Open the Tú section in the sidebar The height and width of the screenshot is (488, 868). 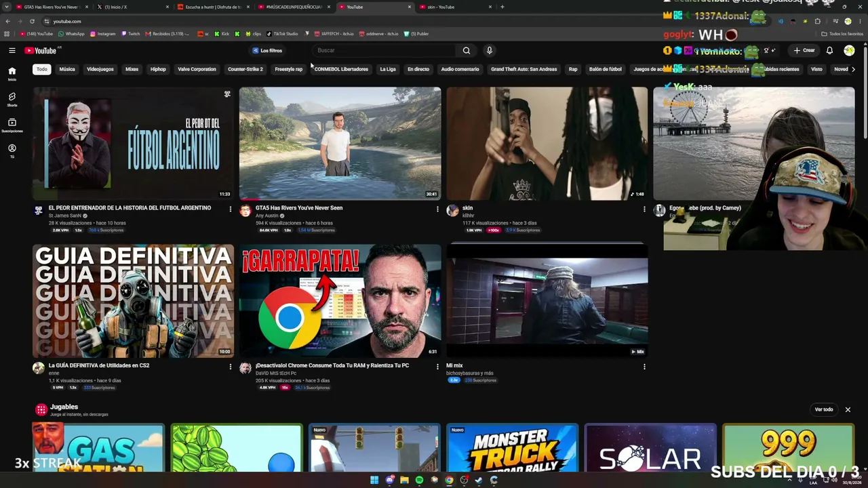(x=12, y=151)
